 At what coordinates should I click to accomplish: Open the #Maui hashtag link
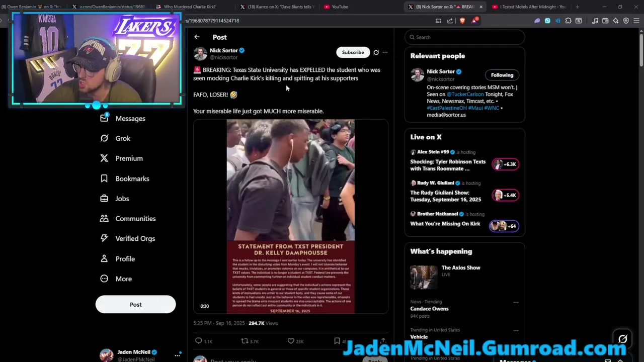click(x=475, y=108)
